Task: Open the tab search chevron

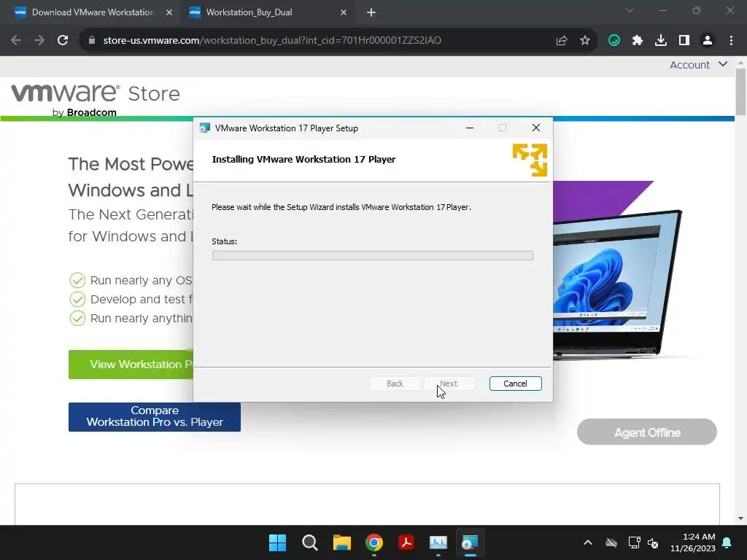Action: 630,10
